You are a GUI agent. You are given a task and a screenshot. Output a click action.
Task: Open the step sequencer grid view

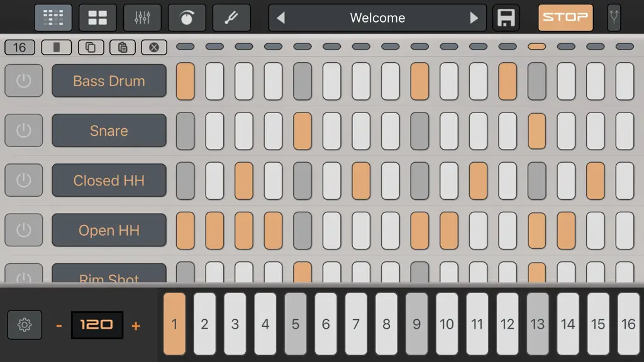pos(53,18)
